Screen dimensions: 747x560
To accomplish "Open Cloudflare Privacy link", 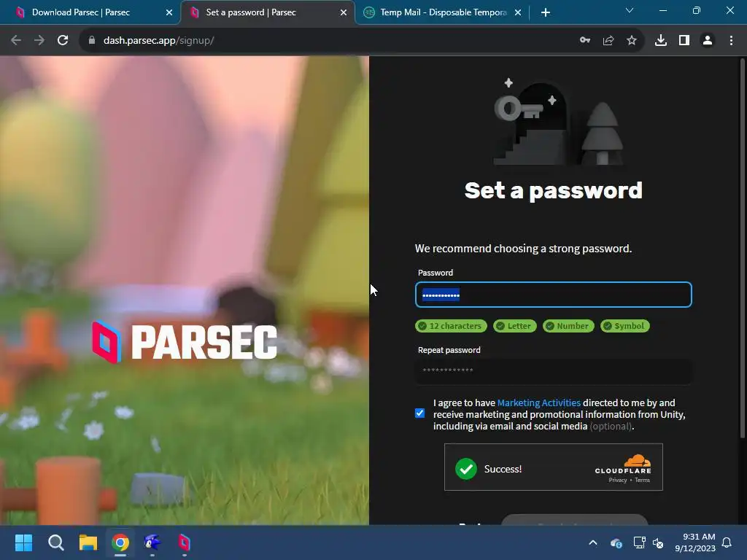I will tap(617, 480).
